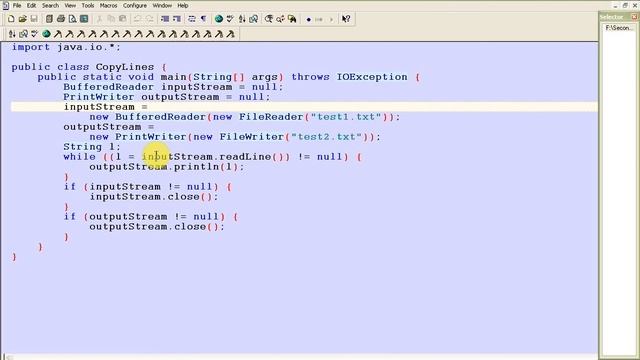
Task: Click the inputStream.close(); line
Action: (154, 197)
